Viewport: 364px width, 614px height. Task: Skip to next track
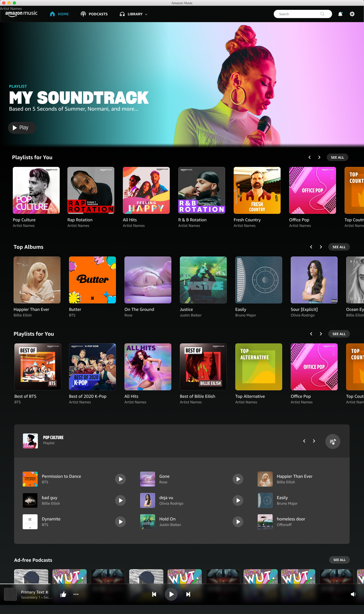(x=188, y=594)
